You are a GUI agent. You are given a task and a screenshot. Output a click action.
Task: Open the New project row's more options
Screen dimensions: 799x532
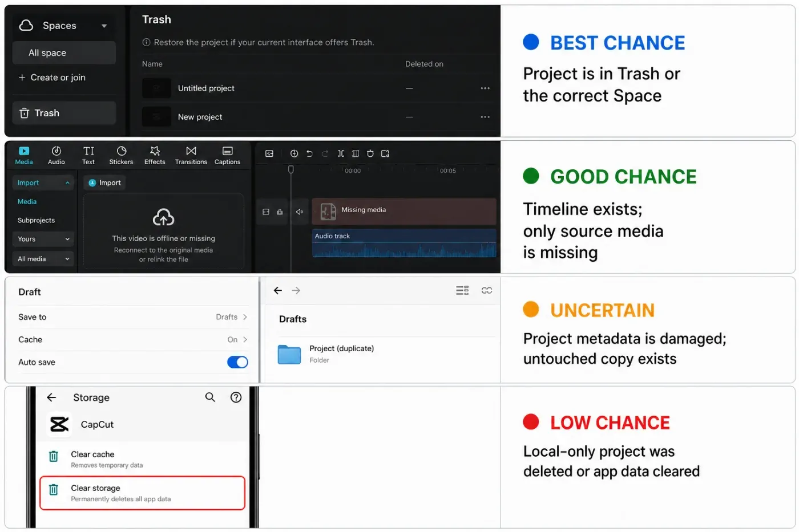click(485, 117)
